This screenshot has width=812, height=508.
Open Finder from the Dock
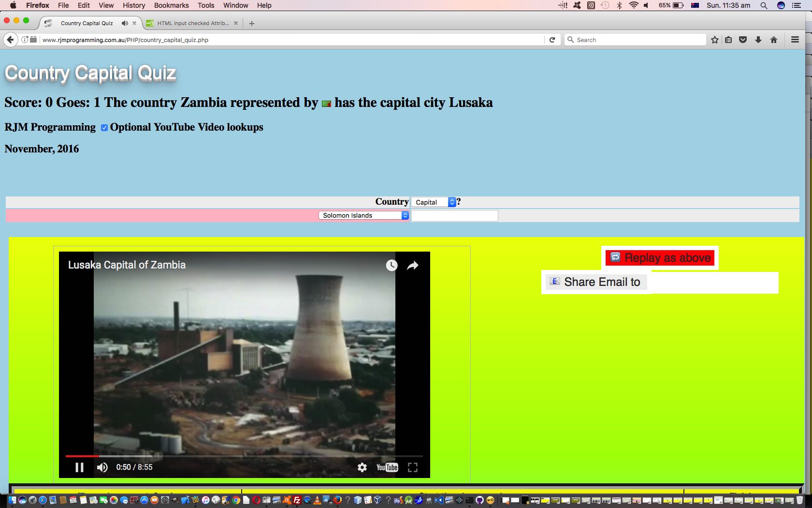coord(12,500)
